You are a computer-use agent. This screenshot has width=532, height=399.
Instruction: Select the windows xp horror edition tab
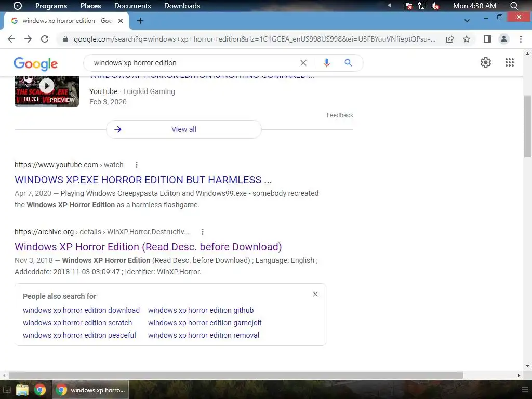pyautogui.click(x=66, y=21)
